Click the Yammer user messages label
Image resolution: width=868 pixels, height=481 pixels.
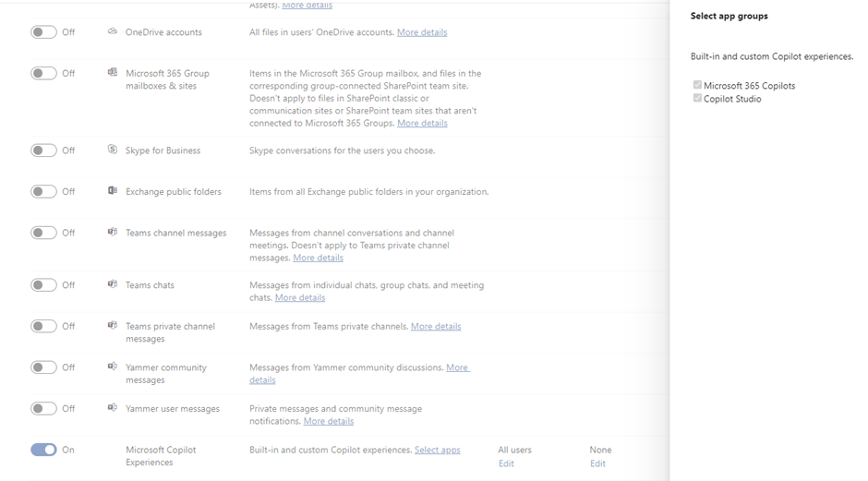pyautogui.click(x=173, y=408)
